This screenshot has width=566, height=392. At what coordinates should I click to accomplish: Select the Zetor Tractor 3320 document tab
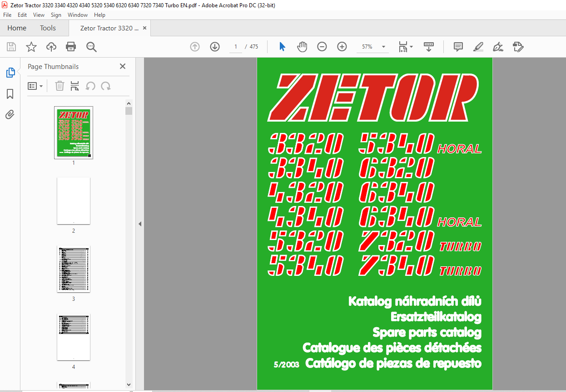[109, 28]
